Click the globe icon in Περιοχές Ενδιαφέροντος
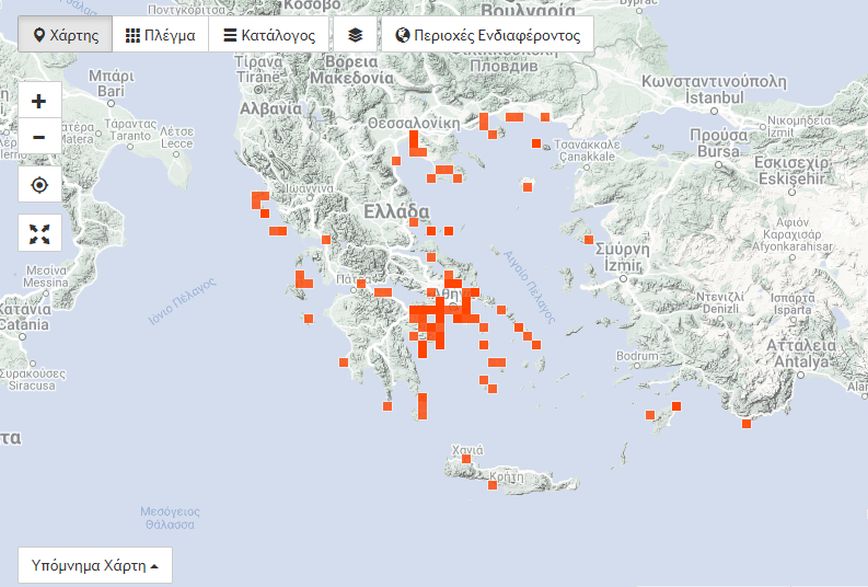 tap(403, 35)
